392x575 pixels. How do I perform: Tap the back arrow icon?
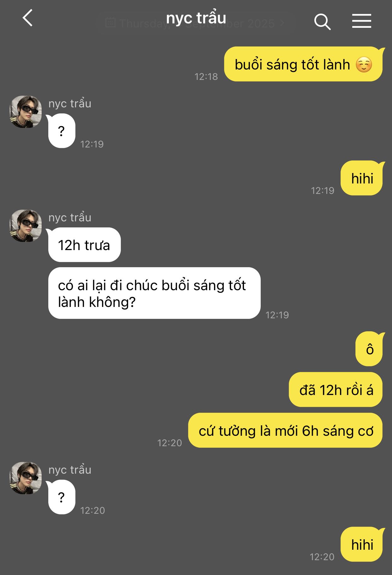(28, 18)
